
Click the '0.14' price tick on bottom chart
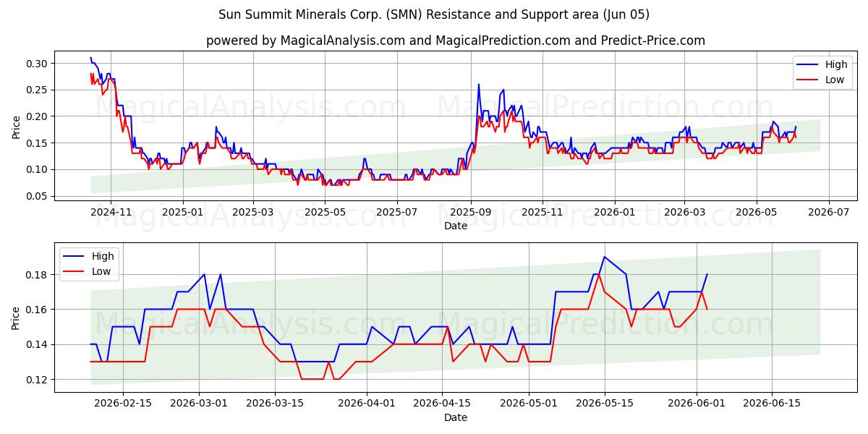coord(38,344)
